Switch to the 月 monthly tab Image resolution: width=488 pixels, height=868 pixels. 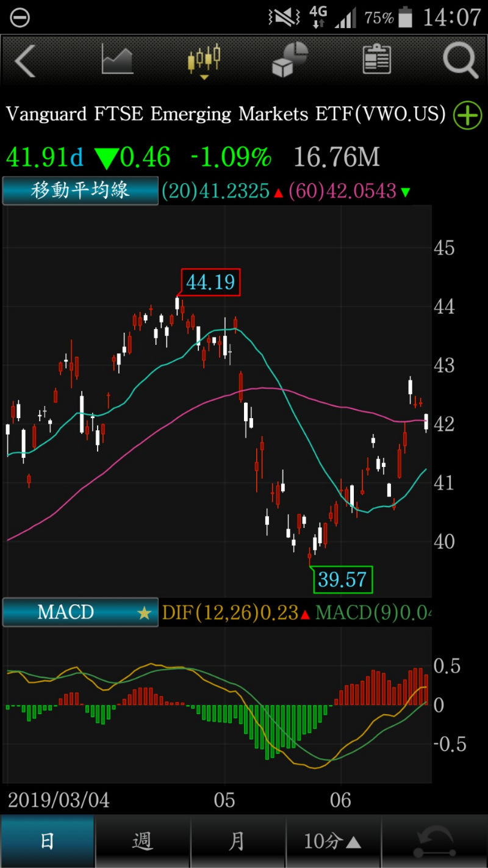click(238, 841)
